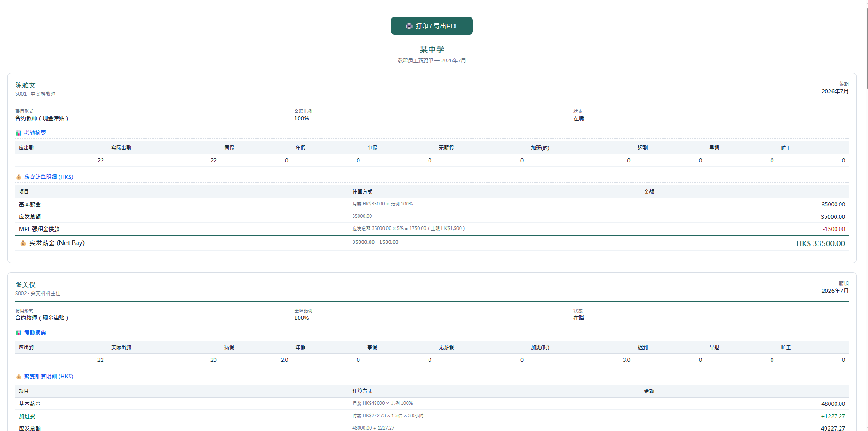Click the 事假 column header in 陈雅文's table
This screenshot has height=431, width=868.
[372, 148]
